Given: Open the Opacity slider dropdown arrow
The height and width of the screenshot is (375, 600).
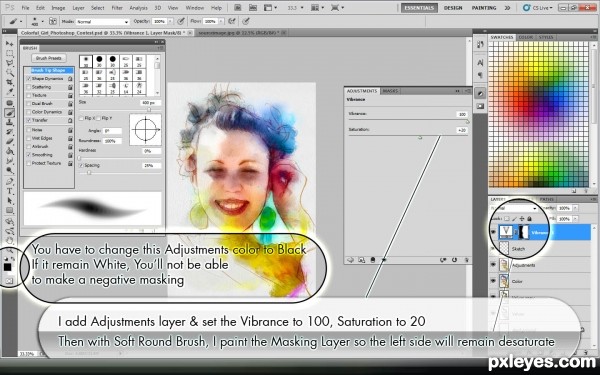Looking at the screenshot, I should pos(170,22).
